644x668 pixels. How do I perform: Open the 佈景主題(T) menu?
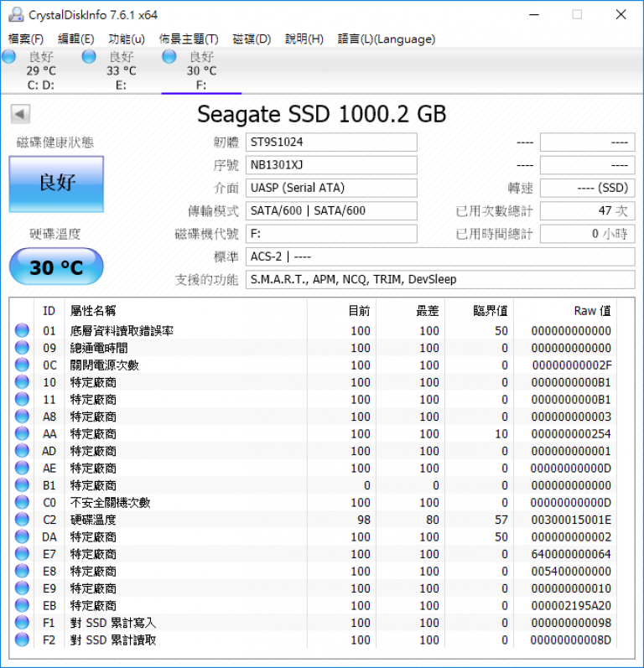click(x=189, y=39)
